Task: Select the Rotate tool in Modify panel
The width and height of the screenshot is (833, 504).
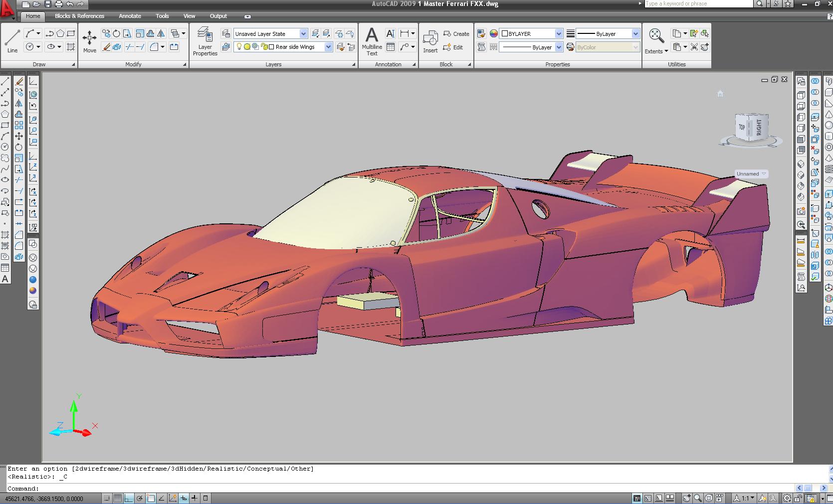Action: pyautogui.click(x=116, y=33)
